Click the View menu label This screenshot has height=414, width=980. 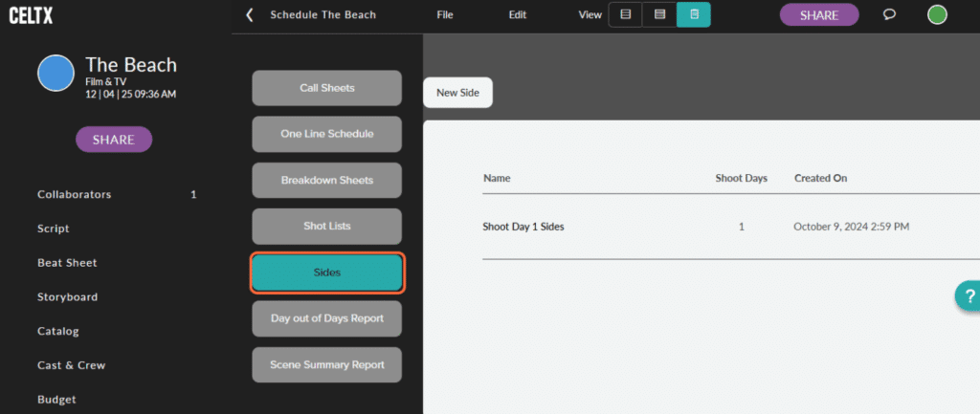tap(590, 15)
